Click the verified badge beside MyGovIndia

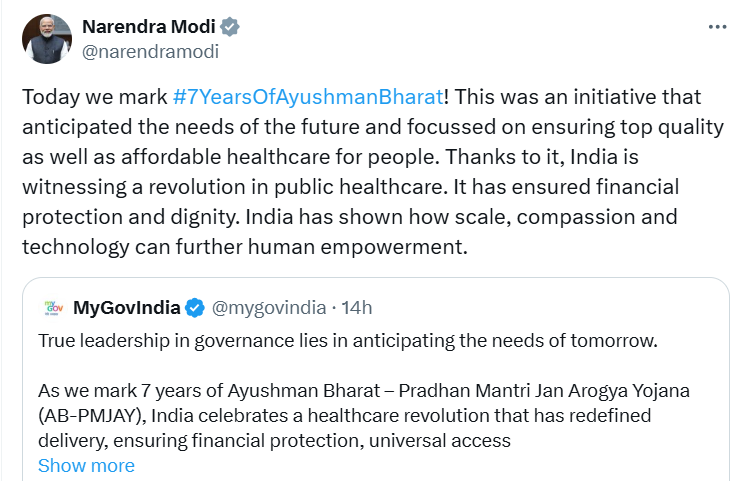(195, 306)
